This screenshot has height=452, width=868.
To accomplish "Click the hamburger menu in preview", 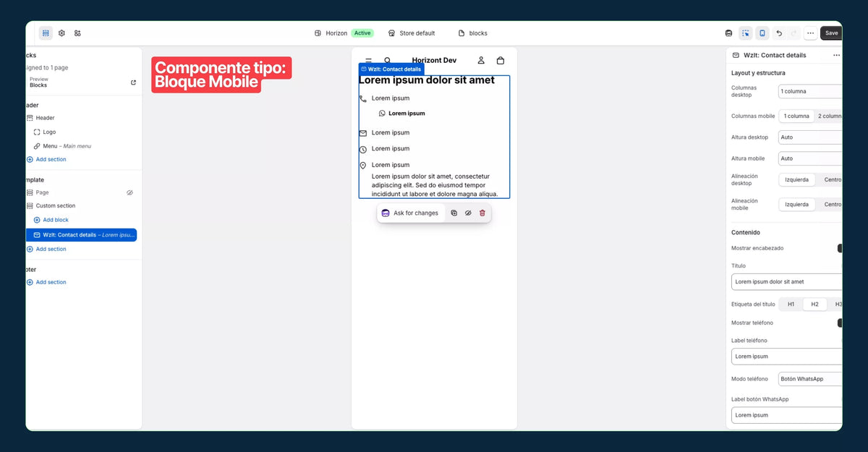I will (x=369, y=61).
